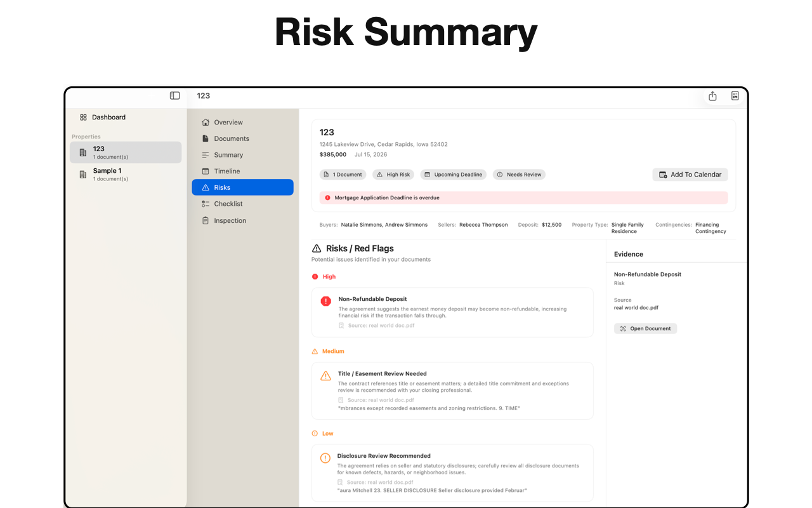This screenshot has width=812, height=508.
Task: Click the building icon beside property 123
Action: (83, 152)
